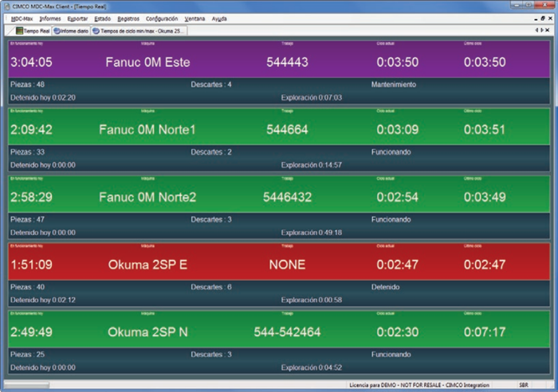This screenshot has width=558, height=392.
Task: Click the SBR status bar indicator
Action: click(524, 386)
